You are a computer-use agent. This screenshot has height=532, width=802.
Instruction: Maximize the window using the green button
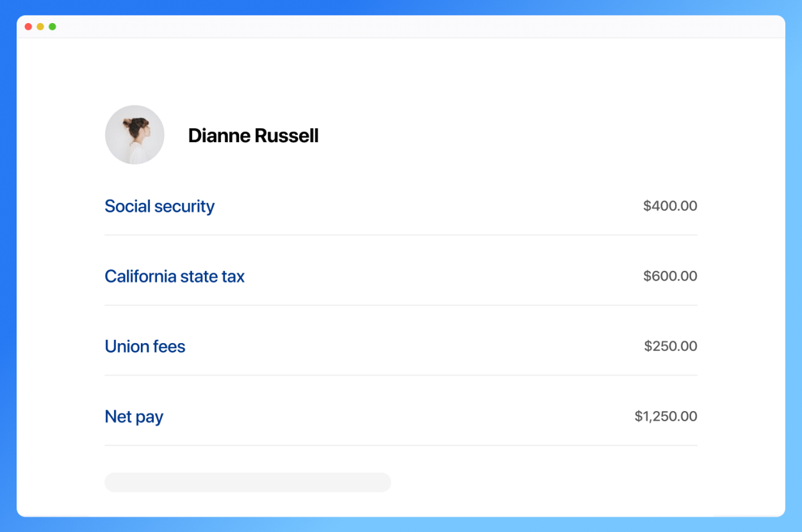click(53, 27)
